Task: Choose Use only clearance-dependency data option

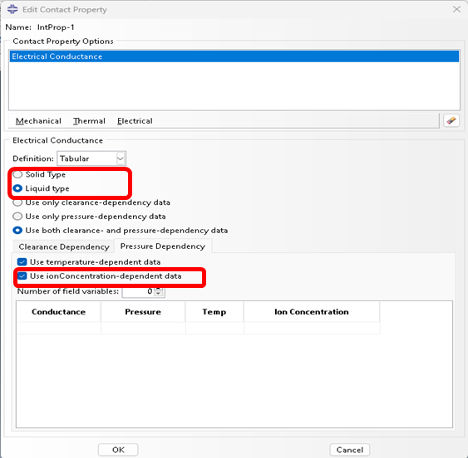Action: (x=18, y=202)
